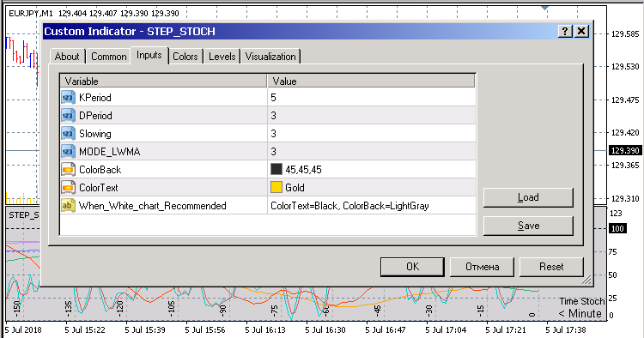Viewport: 644px width, 338px height.
Task: Close the Custom Indicator dialog
Action: 581,31
